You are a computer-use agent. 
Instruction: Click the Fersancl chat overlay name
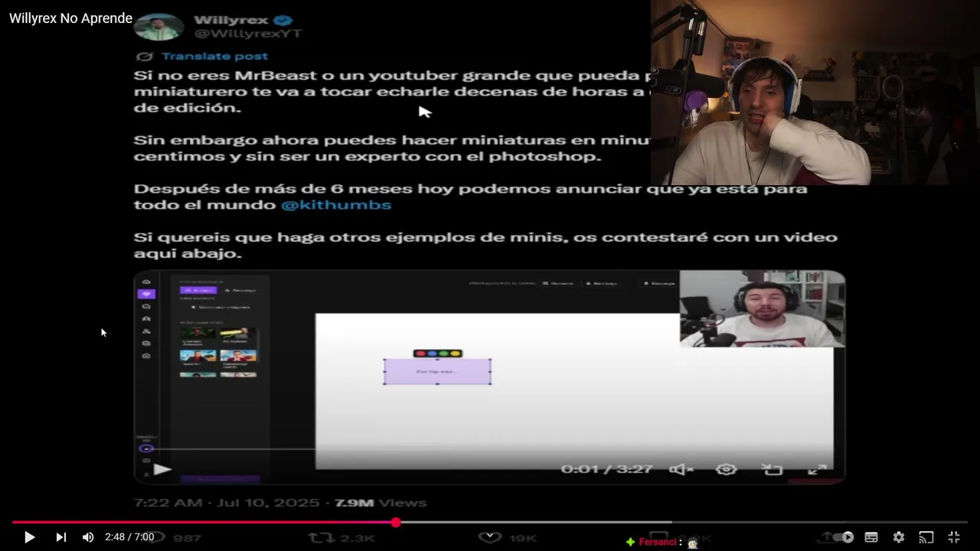[x=658, y=542]
